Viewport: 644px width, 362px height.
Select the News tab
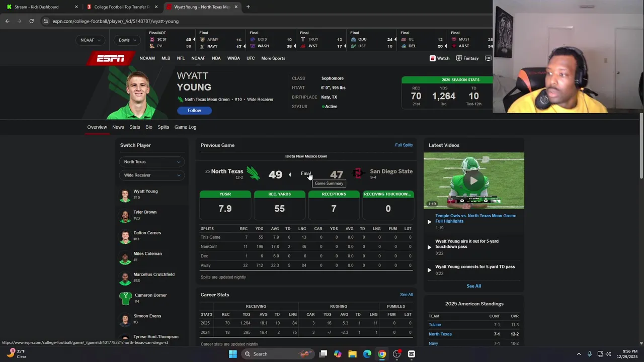[118, 127]
